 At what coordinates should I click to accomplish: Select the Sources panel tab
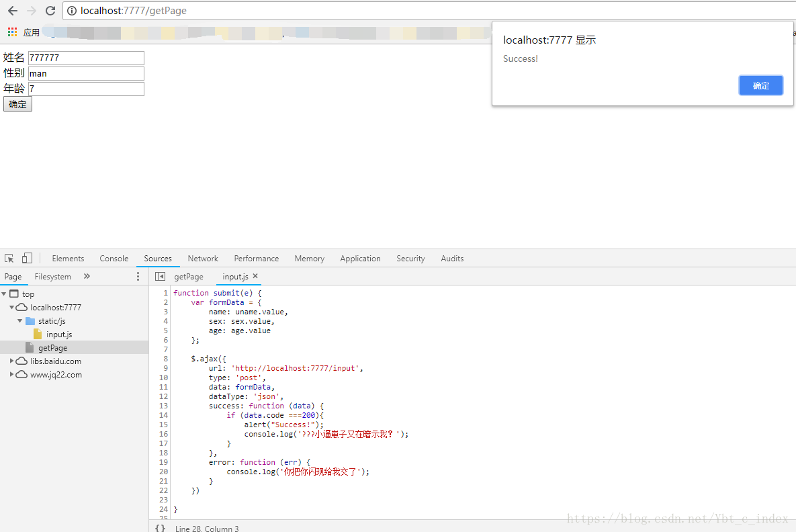coord(158,259)
